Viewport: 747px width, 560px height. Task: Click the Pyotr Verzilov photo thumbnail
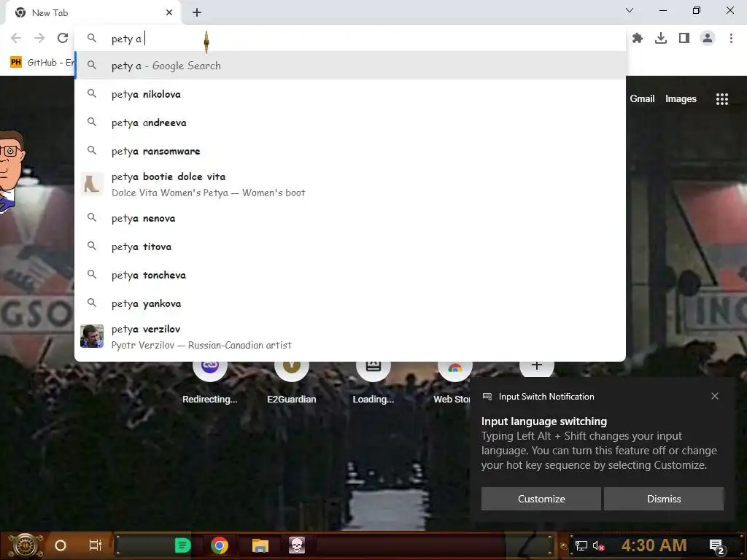[92, 336]
